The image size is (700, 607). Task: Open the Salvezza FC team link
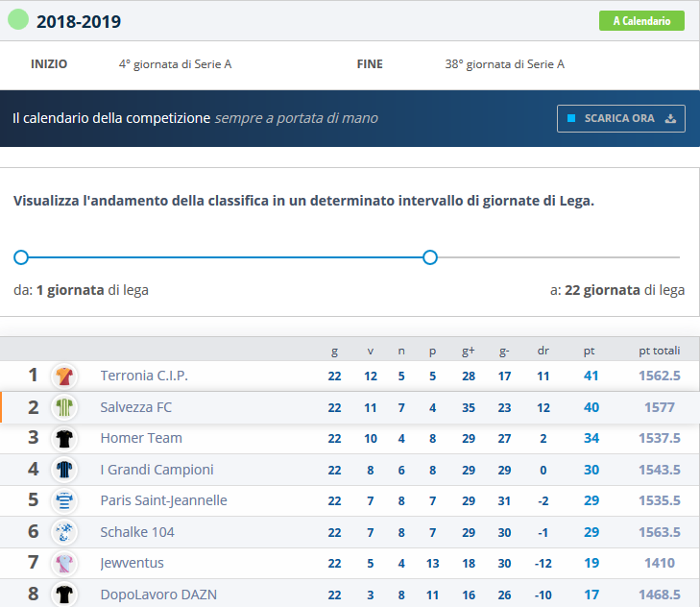(x=135, y=407)
